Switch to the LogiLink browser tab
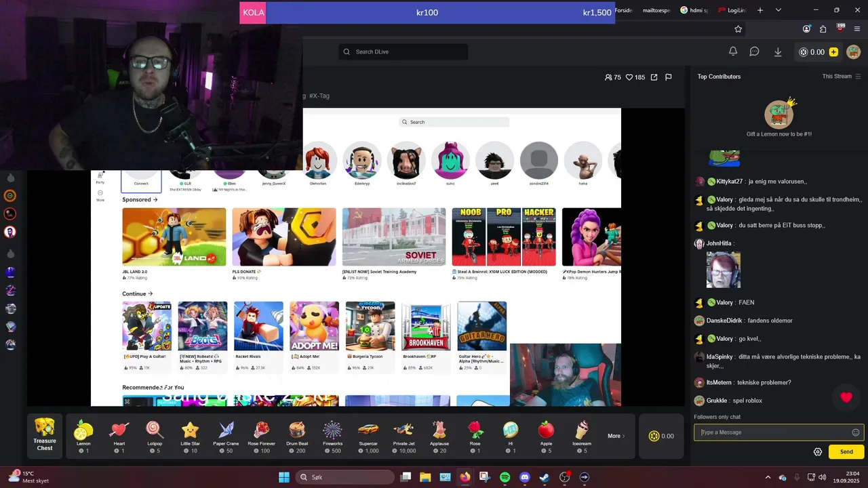 (x=731, y=10)
